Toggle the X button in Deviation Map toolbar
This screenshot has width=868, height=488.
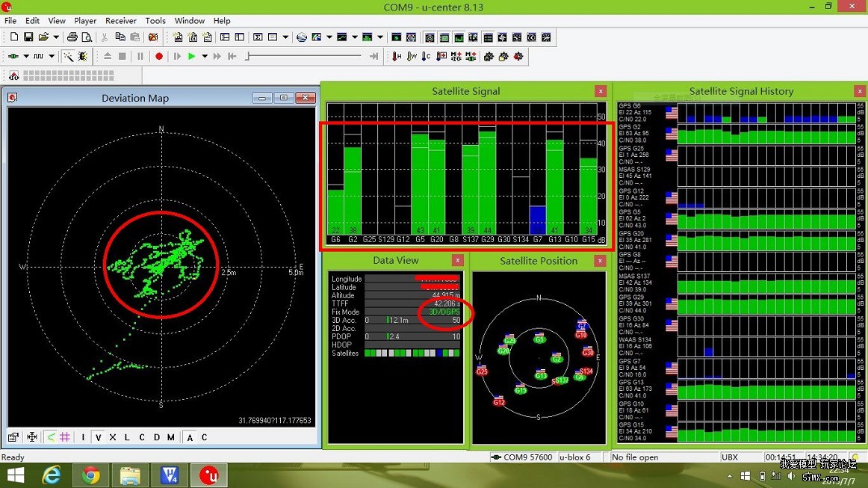click(x=112, y=437)
